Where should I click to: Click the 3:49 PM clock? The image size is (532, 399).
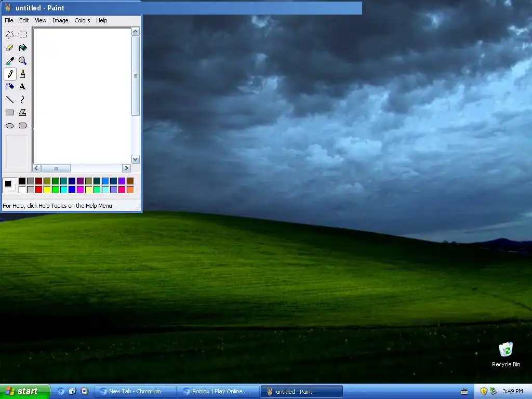[512, 391]
